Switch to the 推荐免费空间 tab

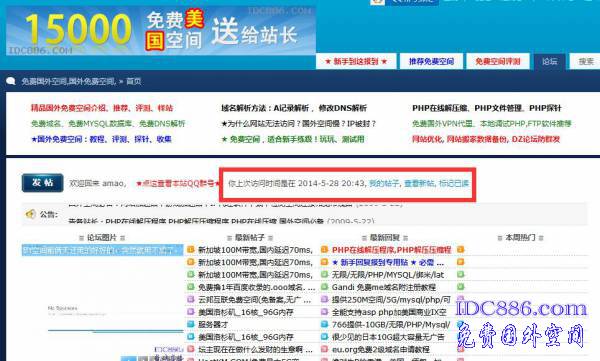pos(431,61)
